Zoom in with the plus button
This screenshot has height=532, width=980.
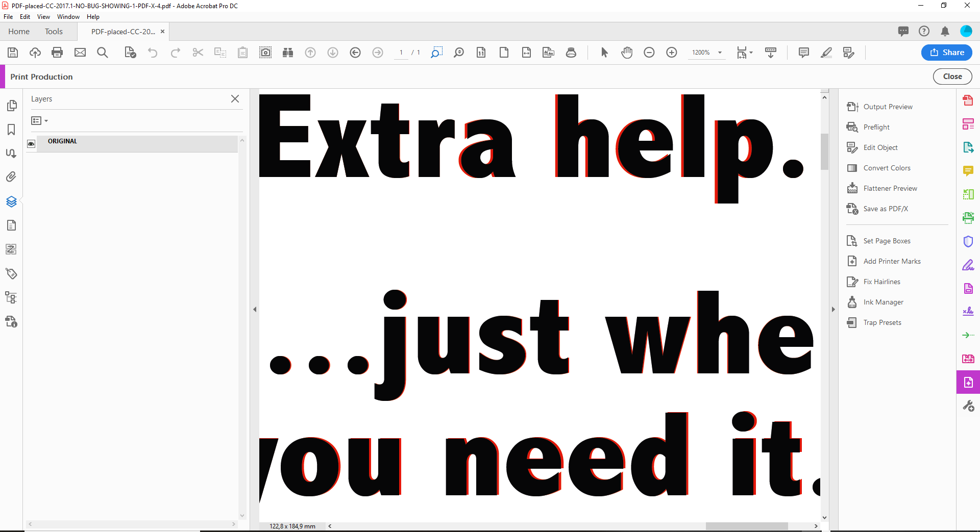672,53
